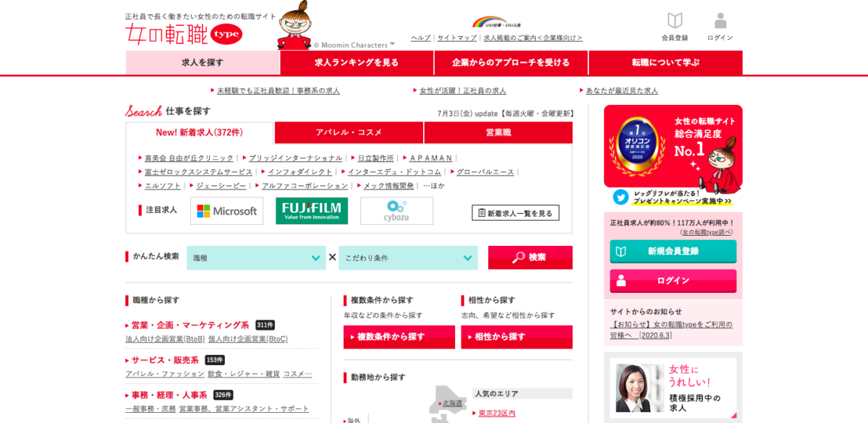The width and height of the screenshot is (868, 423).
Task: Open 新着求人一覧を見る list button
Action: pos(515,213)
